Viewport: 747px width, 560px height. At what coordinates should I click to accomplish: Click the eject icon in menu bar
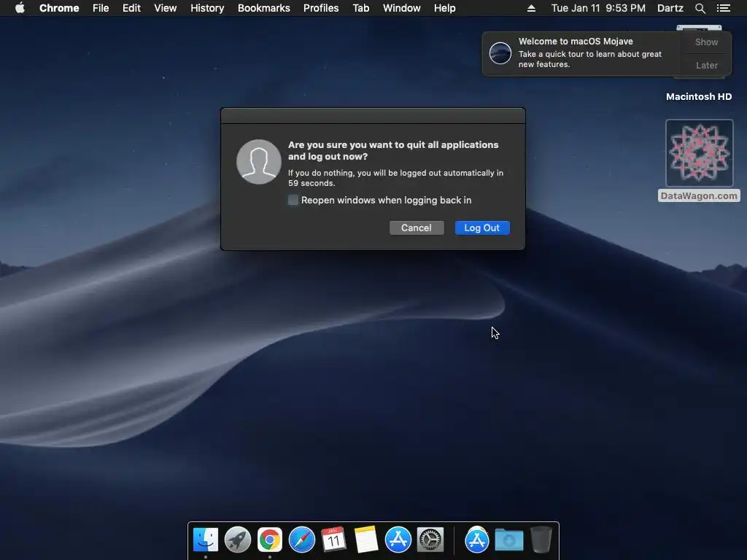coord(531,8)
